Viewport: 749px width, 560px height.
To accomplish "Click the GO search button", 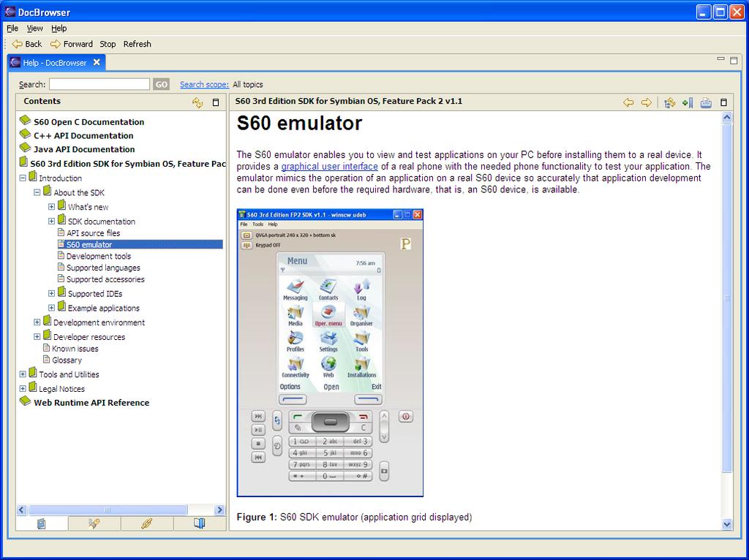I will (x=162, y=85).
